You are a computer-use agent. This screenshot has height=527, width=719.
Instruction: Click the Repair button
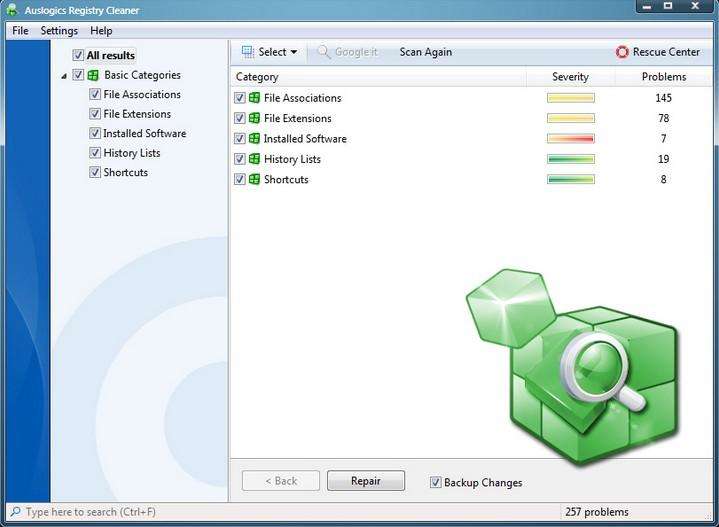click(366, 481)
